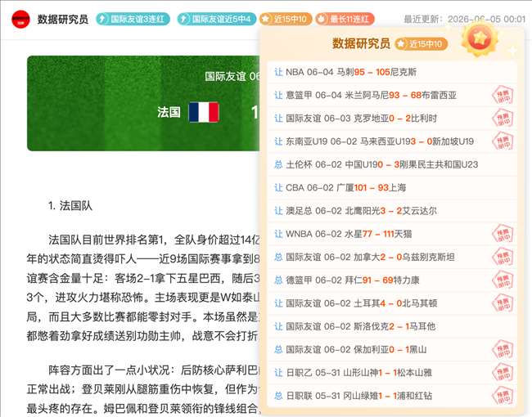Click hit stamp on 加拿大 row
The height and width of the screenshot is (417, 532).
point(503,258)
